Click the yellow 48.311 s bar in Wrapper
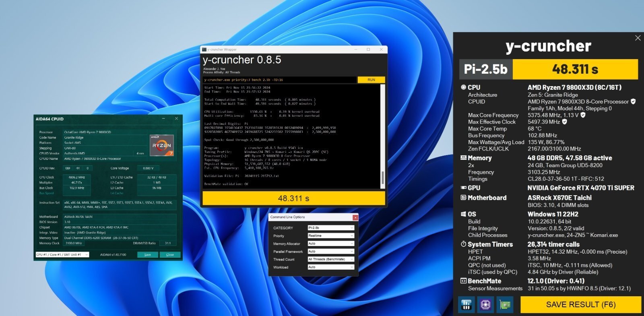The image size is (644, 316). [293, 198]
